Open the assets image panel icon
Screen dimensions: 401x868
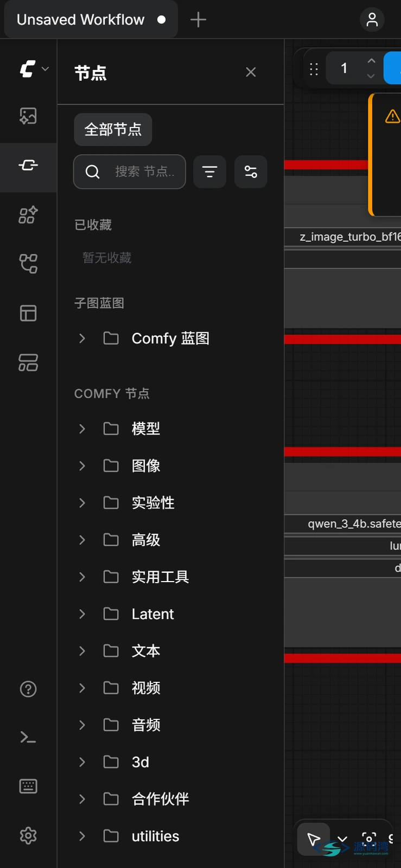coord(28,116)
